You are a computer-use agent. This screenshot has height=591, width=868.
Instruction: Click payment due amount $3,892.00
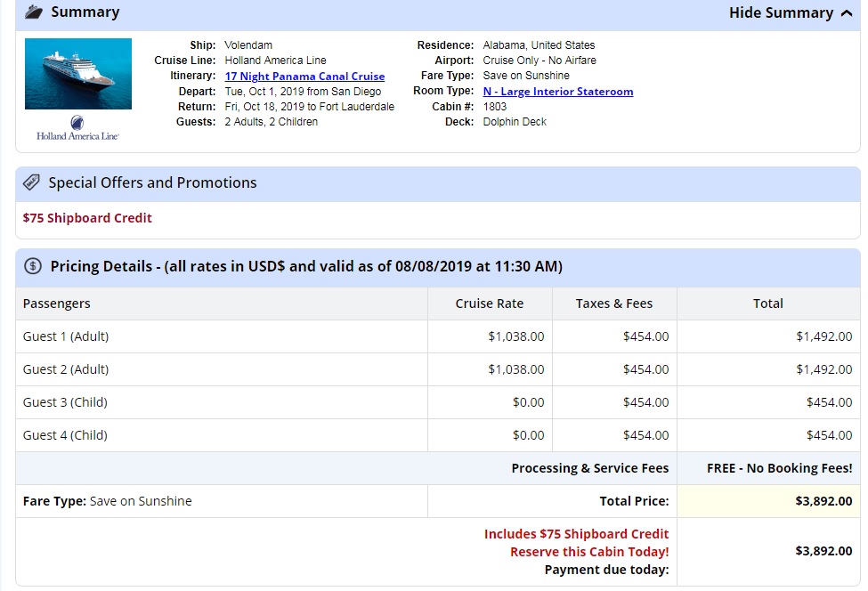pos(823,551)
